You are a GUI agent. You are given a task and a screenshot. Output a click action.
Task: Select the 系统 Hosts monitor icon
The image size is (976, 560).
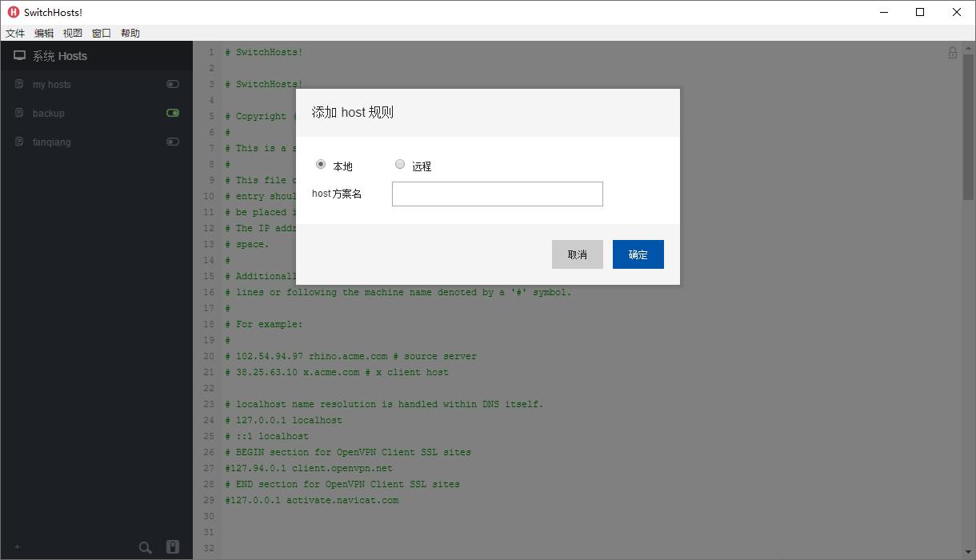click(19, 55)
